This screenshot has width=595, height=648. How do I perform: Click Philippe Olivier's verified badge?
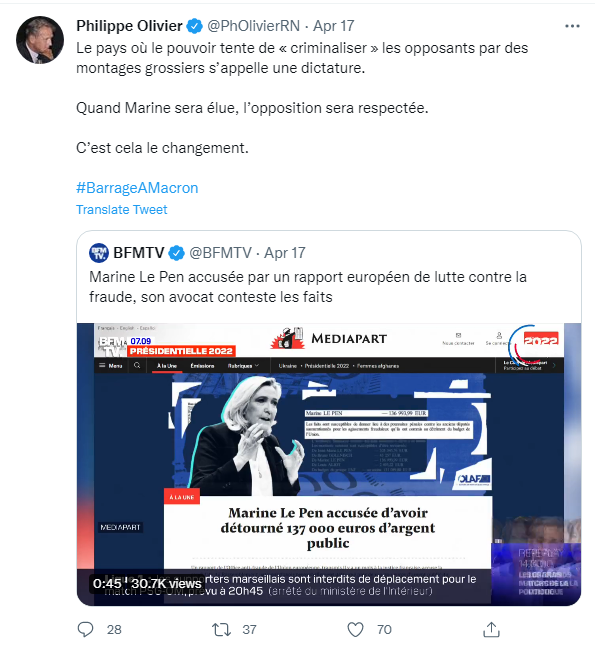[194, 26]
